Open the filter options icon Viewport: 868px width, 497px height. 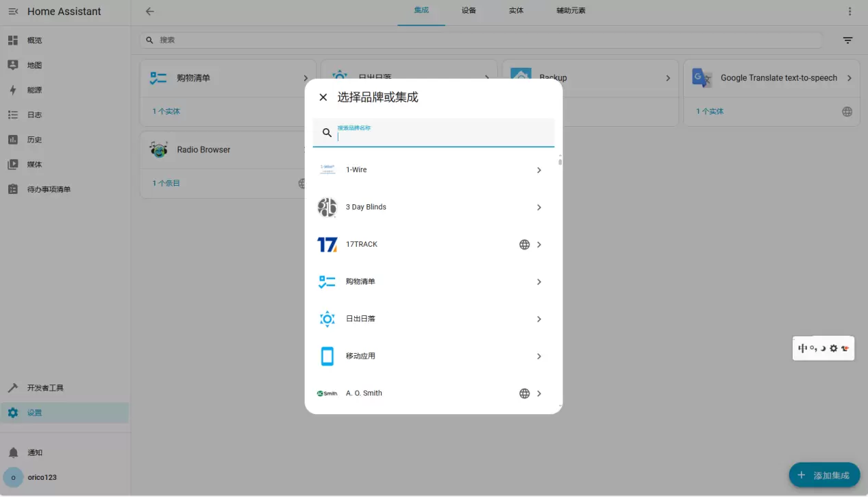[x=847, y=40]
